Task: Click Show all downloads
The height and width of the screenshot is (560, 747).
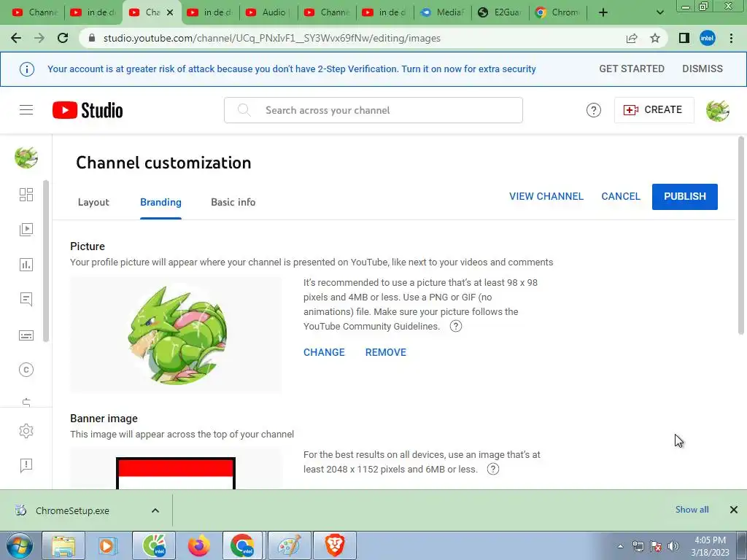Action: [x=692, y=510]
